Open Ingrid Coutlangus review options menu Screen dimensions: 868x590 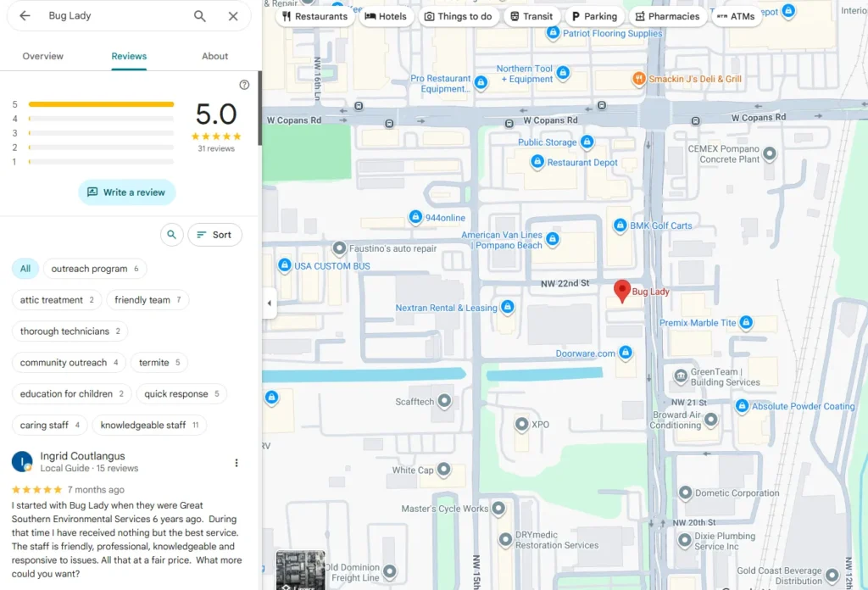(236, 463)
